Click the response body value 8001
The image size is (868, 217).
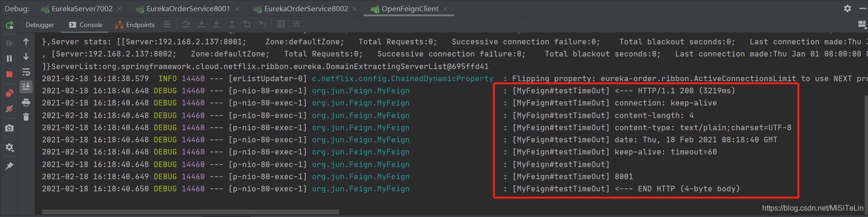point(624,177)
